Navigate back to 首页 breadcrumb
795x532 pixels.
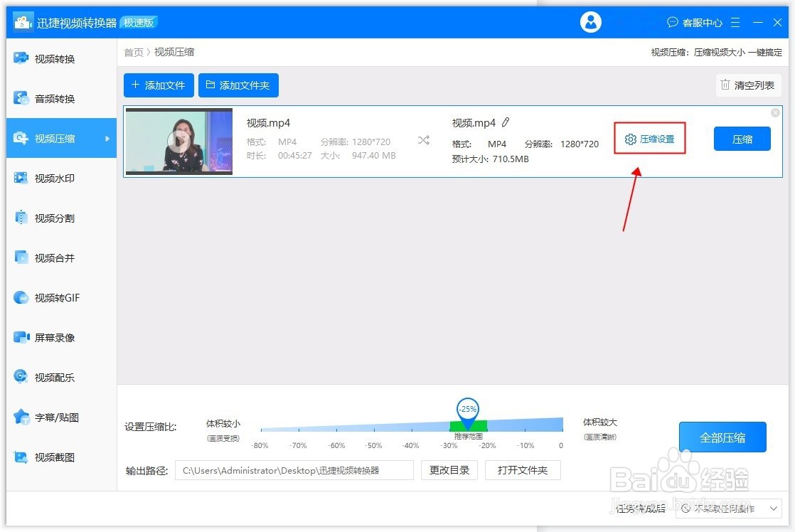point(134,51)
